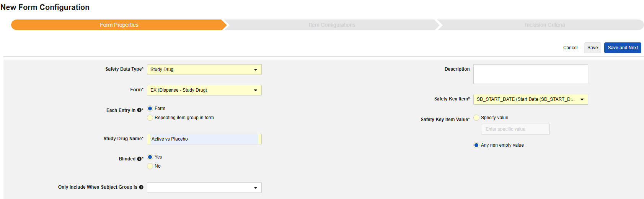Choose No for Blinded
This screenshot has height=199, width=644.
pos(150,166)
